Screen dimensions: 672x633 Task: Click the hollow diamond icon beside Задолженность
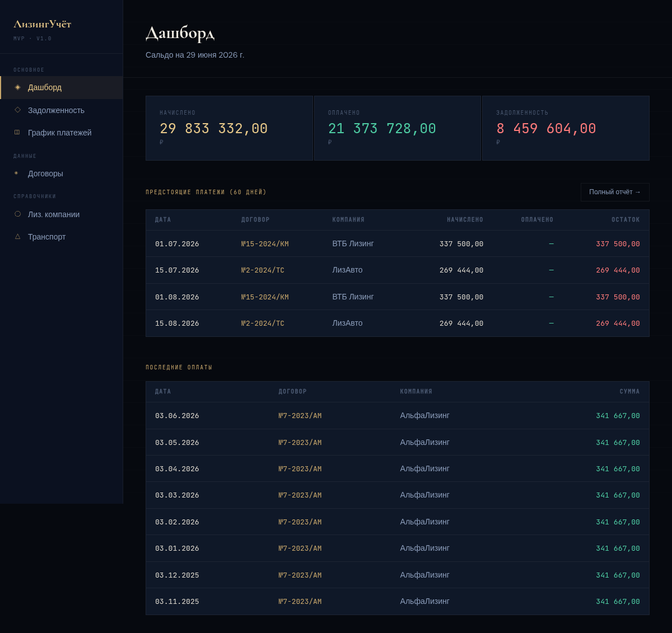[x=17, y=110]
